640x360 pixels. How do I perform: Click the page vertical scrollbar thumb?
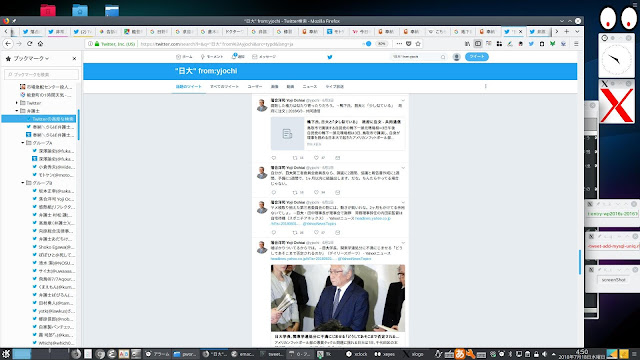(x=580, y=262)
